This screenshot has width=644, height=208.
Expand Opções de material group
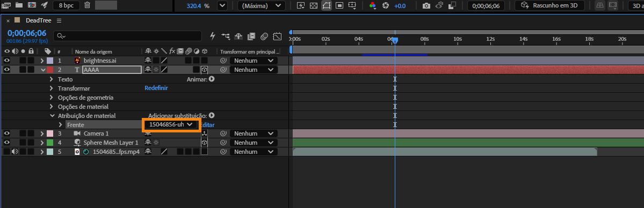[52, 107]
